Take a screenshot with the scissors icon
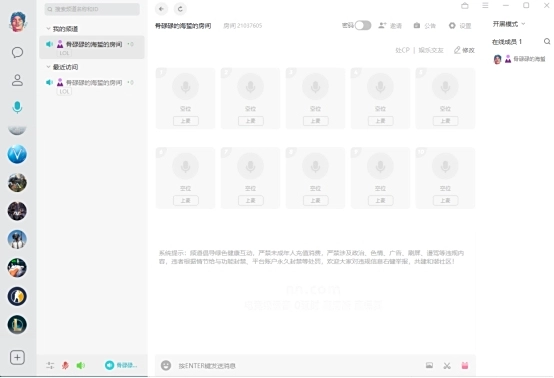The height and width of the screenshot is (378, 554). tap(447, 366)
